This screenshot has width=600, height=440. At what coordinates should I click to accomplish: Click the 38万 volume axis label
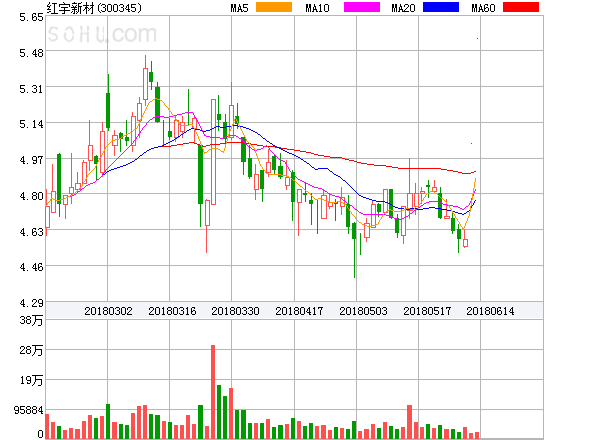31,320
